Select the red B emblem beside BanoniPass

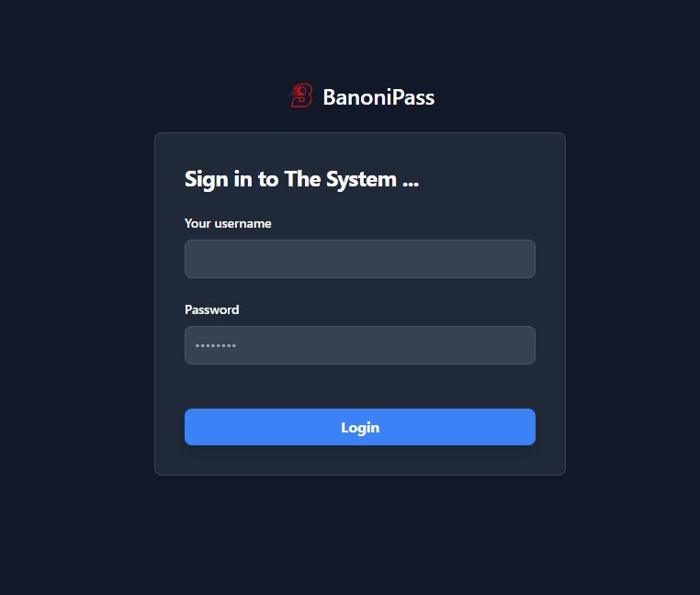pos(302,96)
